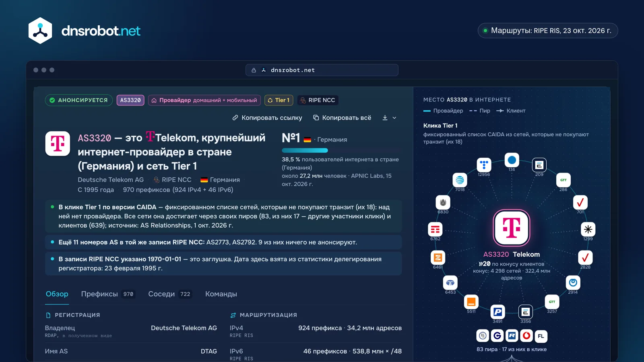
Task: Switch to the Обзор tab
Action: [57, 294]
